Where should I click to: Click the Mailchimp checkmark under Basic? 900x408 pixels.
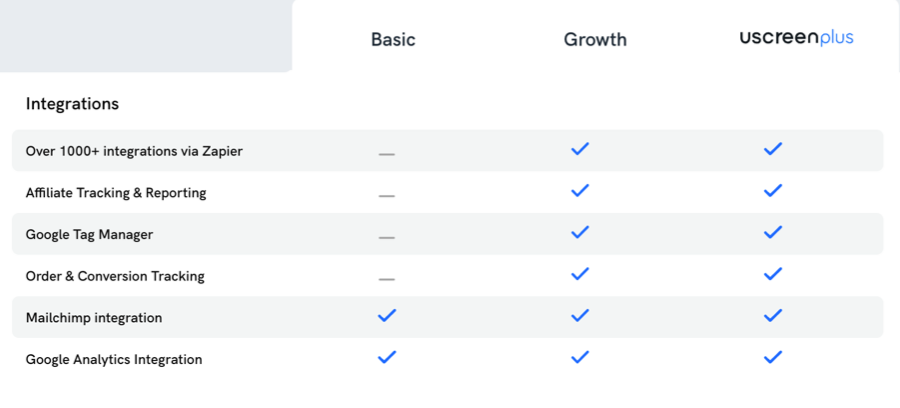click(x=387, y=316)
